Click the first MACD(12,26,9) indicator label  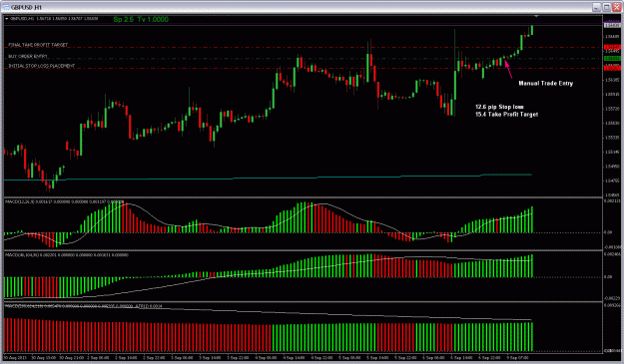[64, 201]
